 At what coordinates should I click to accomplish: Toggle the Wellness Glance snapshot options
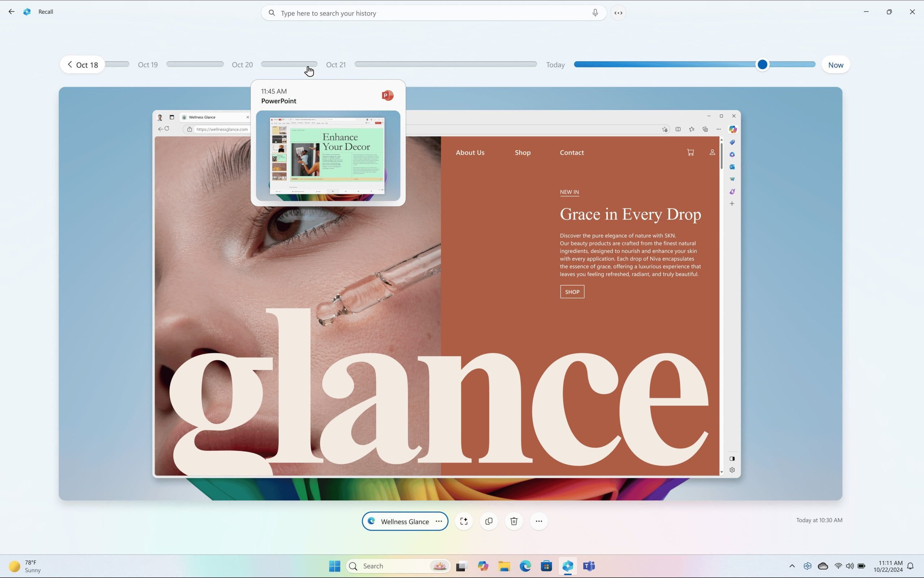tap(439, 521)
